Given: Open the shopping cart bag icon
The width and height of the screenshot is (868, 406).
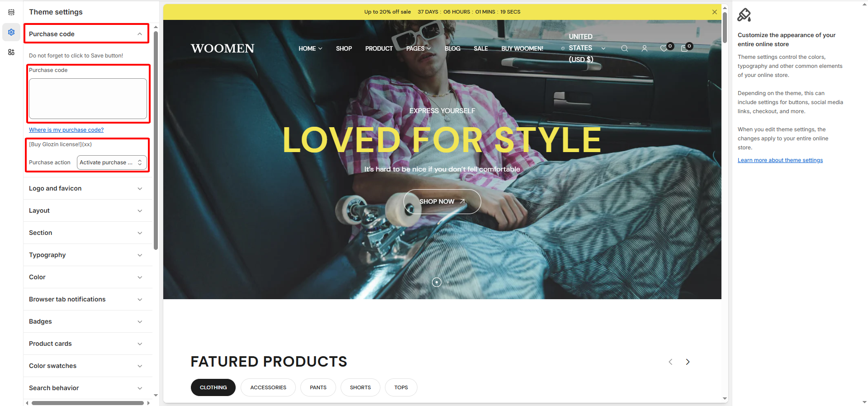Looking at the screenshot, I should click(684, 48).
